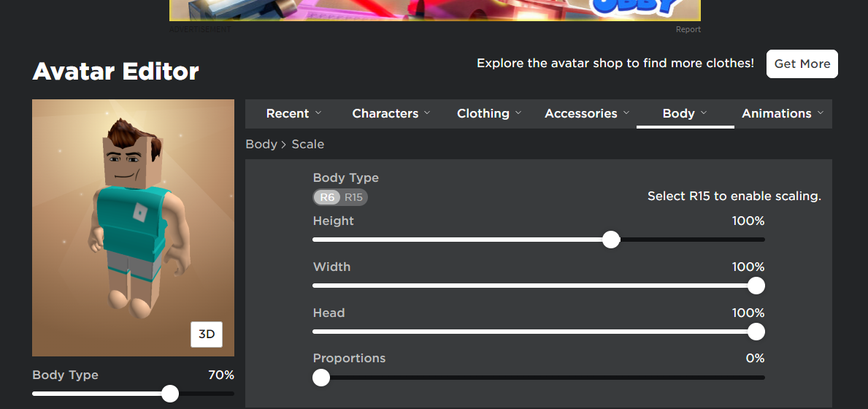Click 'Explore the avatar shop' text
The width and height of the screenshot is (868, 409).
pyautogui.click(x=615, y=63)
